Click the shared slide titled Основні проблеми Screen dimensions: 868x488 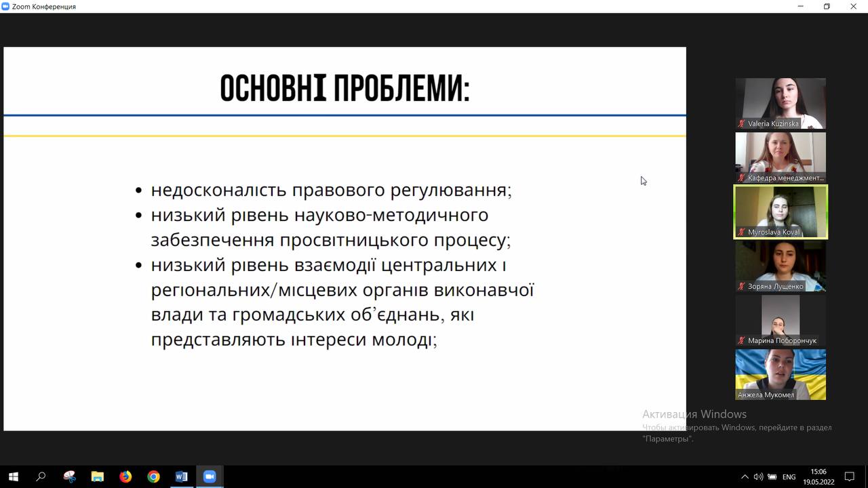coord(344,239)
